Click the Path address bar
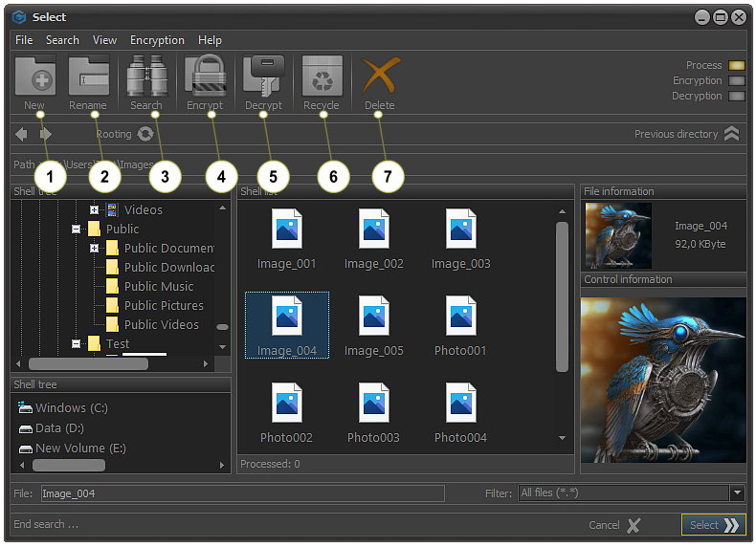Image resolution: width=756 pixels, height=547 pixels. pyautogui.click(x=379, y=164)
